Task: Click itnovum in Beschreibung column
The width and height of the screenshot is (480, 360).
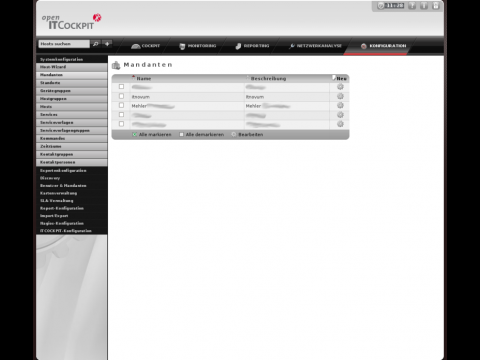Action: [255, 97]
